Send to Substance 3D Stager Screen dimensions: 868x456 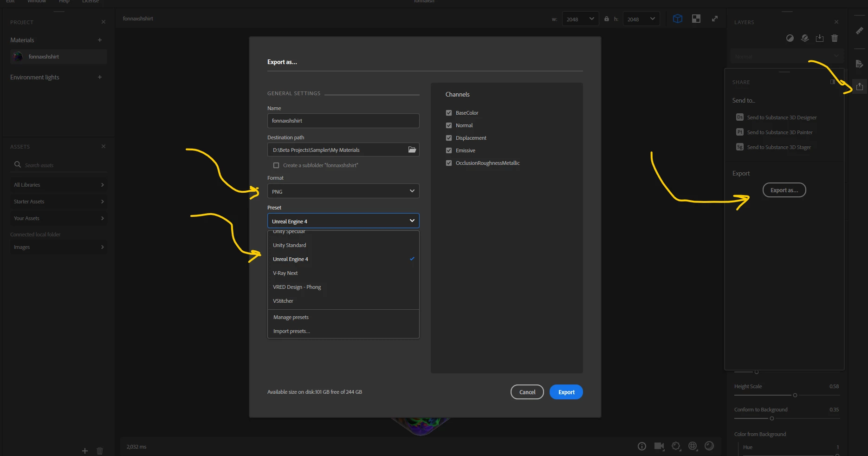(774, 147)
